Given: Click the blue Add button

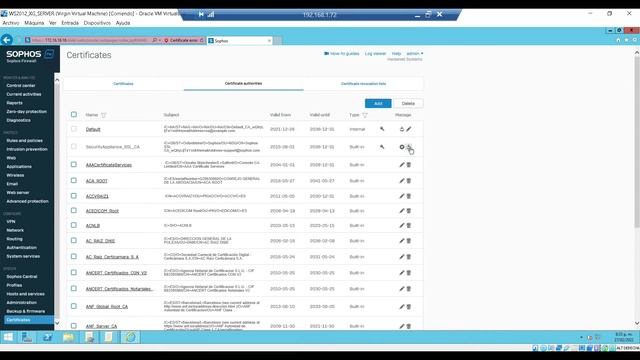Looking at the screenshot, I should (x=378, y=104).
